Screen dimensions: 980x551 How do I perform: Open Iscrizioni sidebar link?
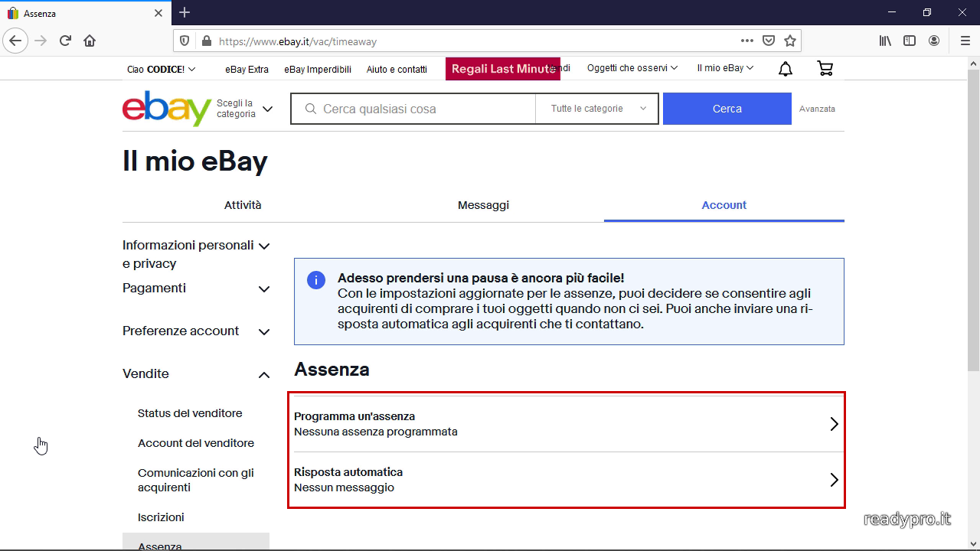click(161, 517)
